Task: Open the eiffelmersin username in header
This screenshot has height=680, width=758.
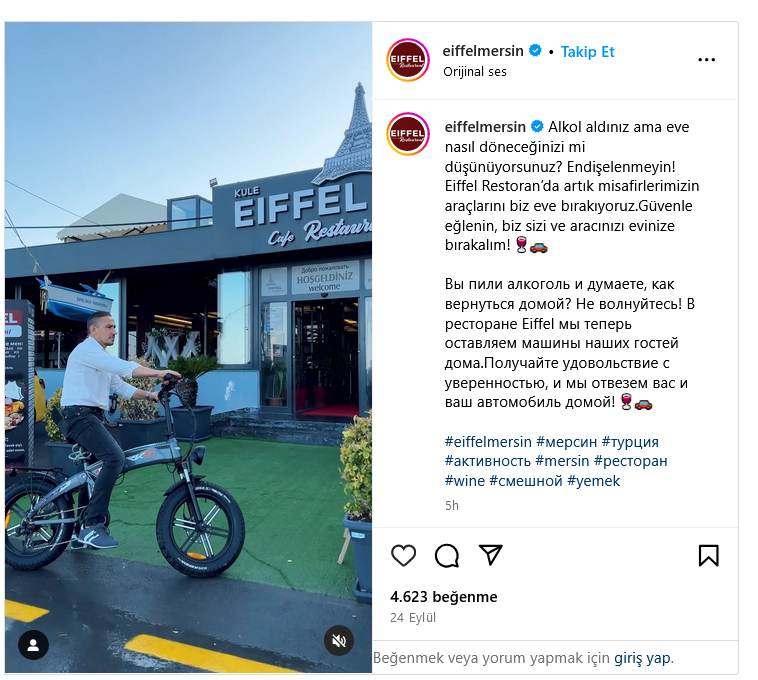Action: click(x=482, y=51)
